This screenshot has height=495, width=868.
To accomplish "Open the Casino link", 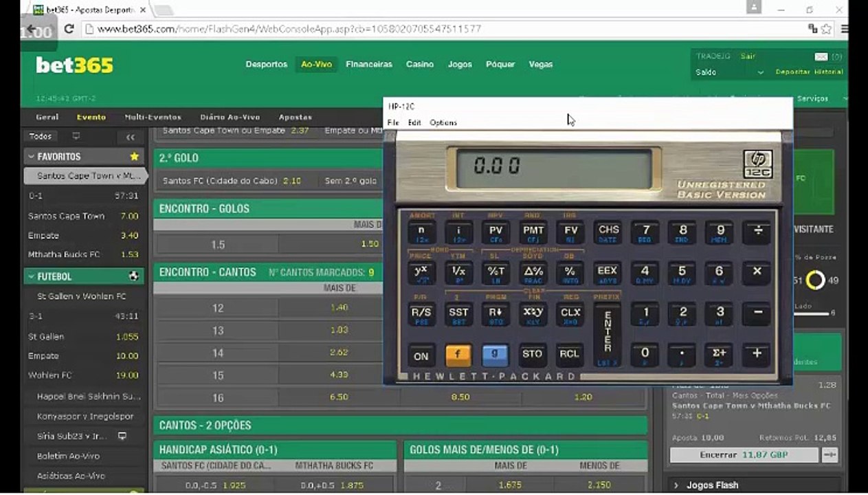I will pyautogui.click(x=420, y=64).
